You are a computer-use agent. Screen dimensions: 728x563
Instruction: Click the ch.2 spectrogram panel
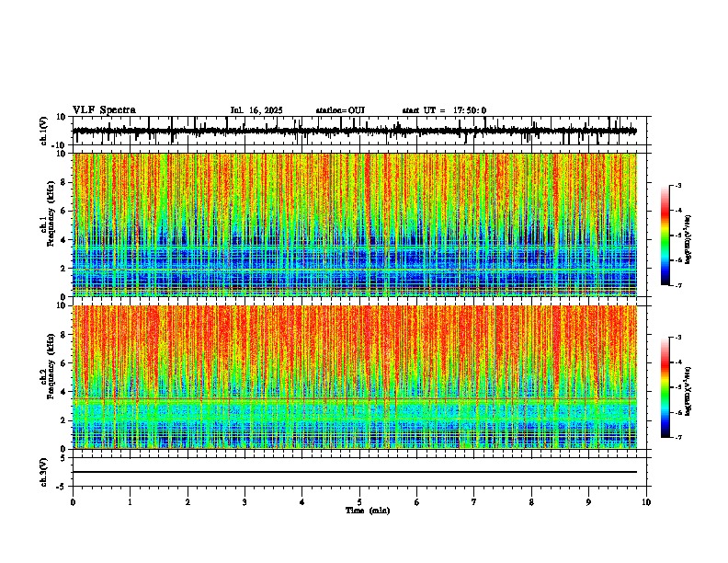(x=355, y=377)
